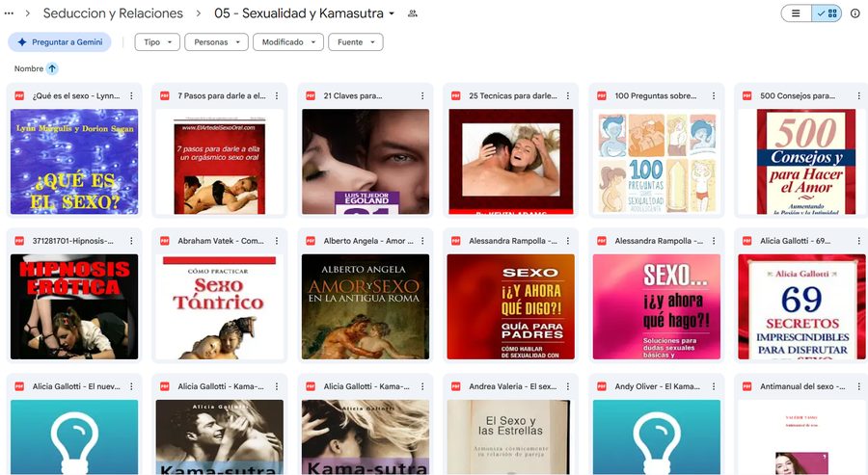Viewport: 868px width, 475px height.
Task: Open Amor y Sexo en la Antigua Roma thumbnail
Action: tap(366, 307)
